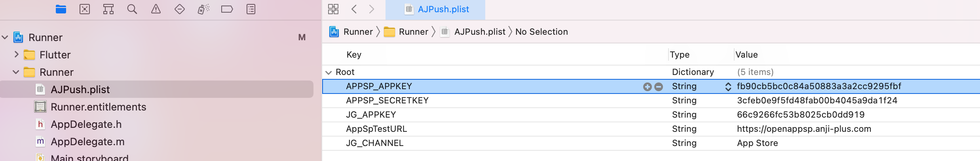Open the Project navigator folder icon

(61, 9)
